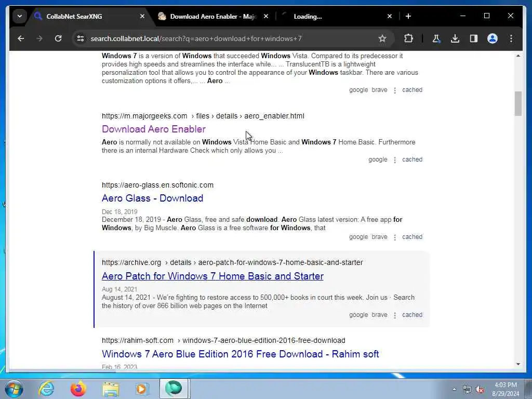This screenshot has height=399, width=532.
Task: Open Windows Media Player on taskbar
Action: (142, 389)
